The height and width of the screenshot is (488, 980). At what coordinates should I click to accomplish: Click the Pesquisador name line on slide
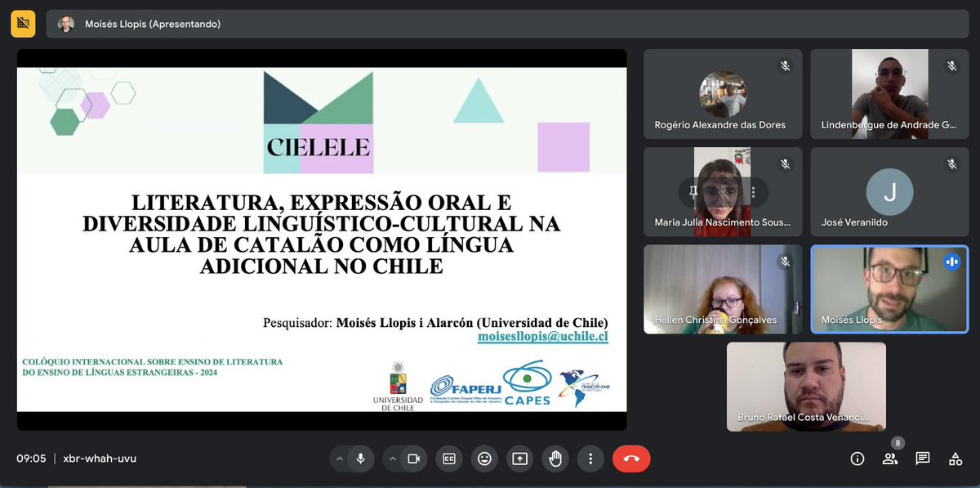pos(435,322)
